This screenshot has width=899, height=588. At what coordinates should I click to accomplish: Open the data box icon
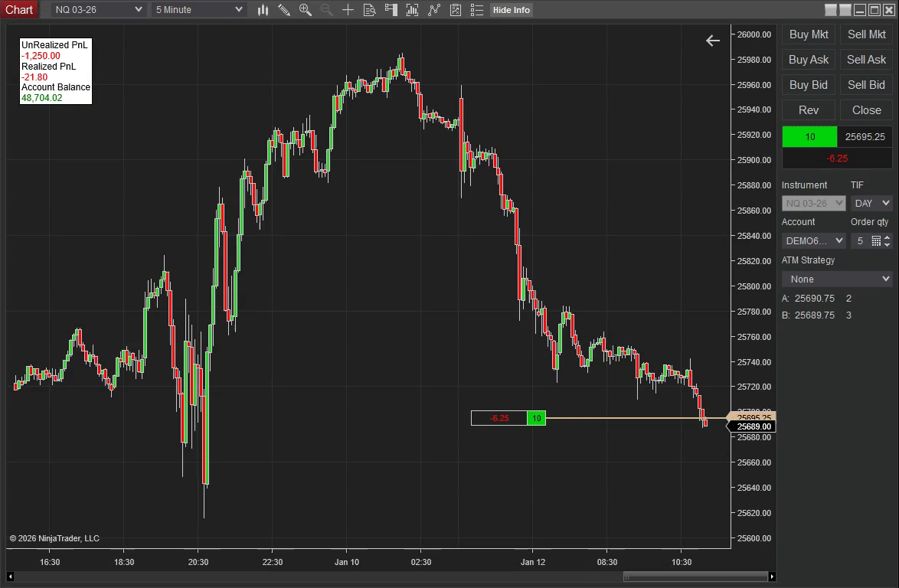point(370,10)
